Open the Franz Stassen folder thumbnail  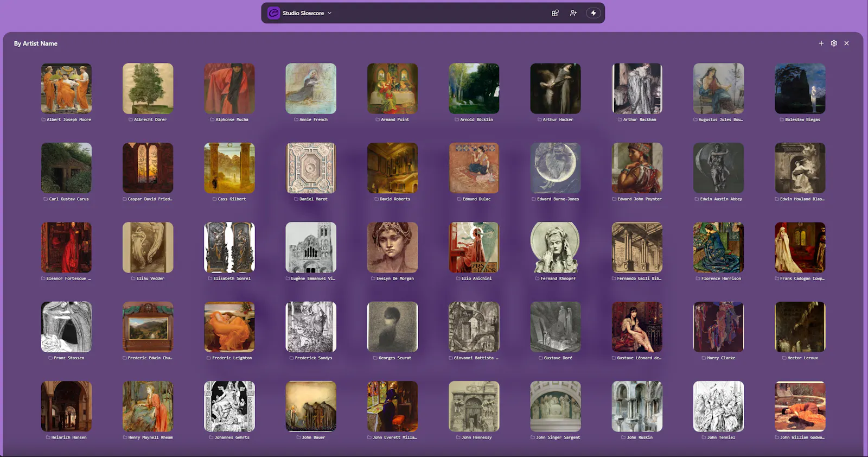tap(66, 327)
